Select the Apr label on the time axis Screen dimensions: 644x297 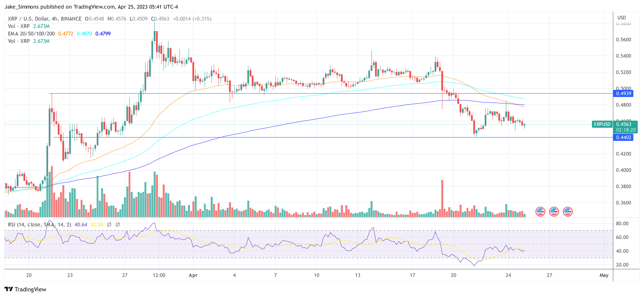pos(193,275)
